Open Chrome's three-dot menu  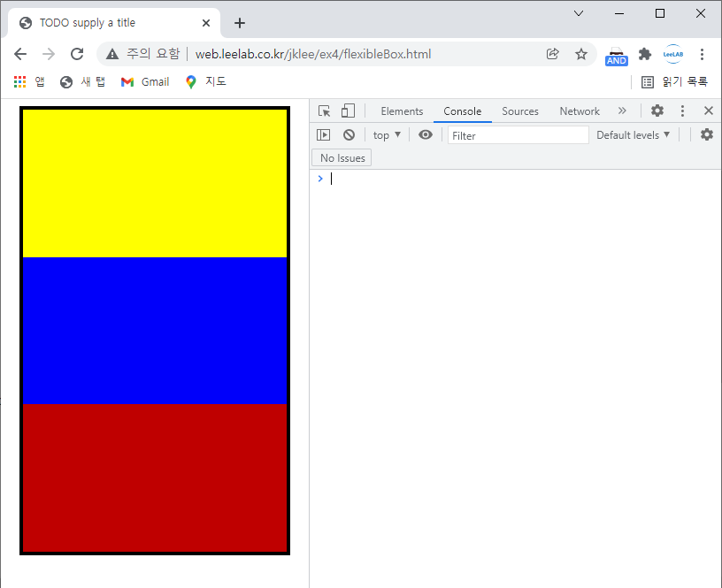(x=702, y=54)
